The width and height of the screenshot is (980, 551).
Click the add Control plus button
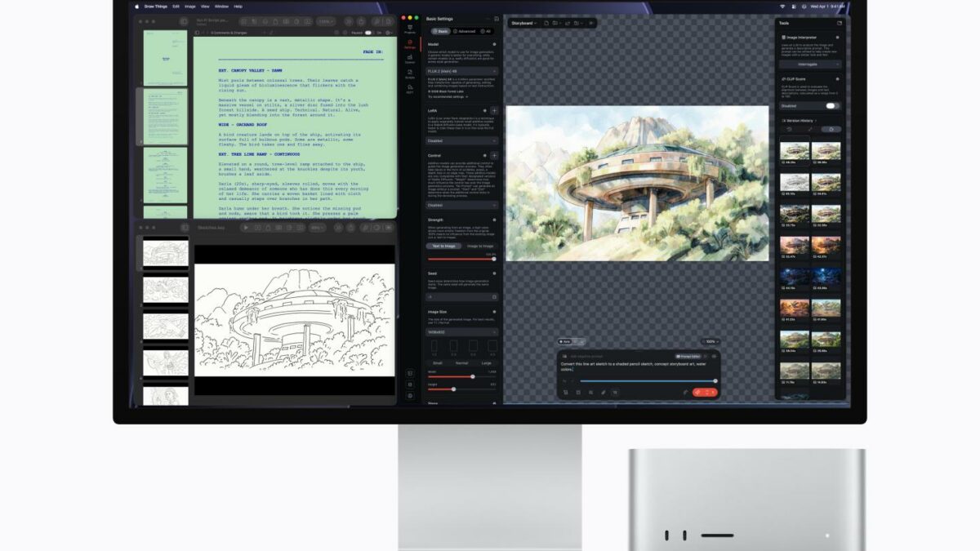[494, 155]
